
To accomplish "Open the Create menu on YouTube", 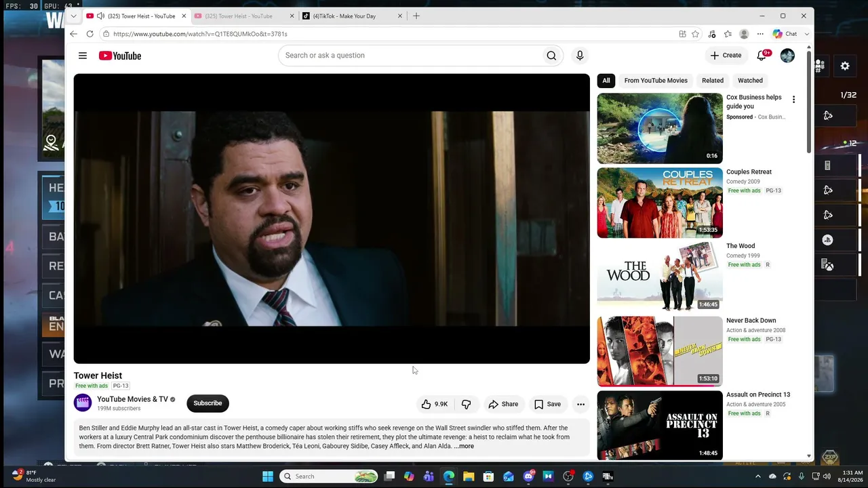I will pos(726,56).
